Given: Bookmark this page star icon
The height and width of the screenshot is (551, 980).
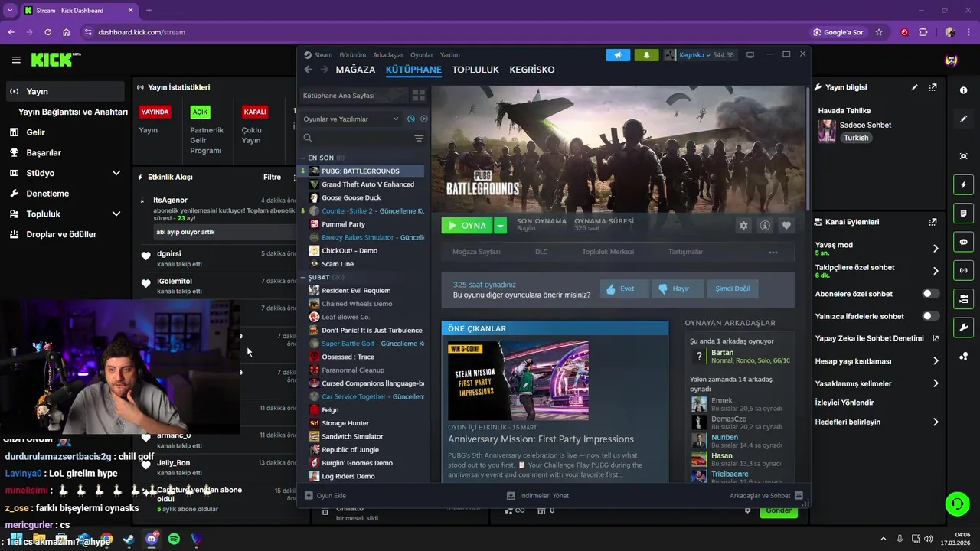Looking at the screenshot, I should [x=879, y=32].
